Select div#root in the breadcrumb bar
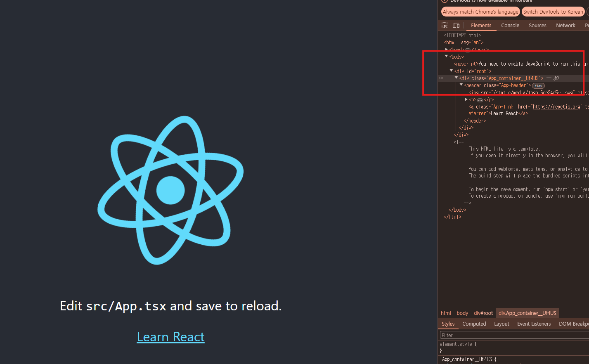Viewport: 589px width, 364px height. [x=483, y=313]
